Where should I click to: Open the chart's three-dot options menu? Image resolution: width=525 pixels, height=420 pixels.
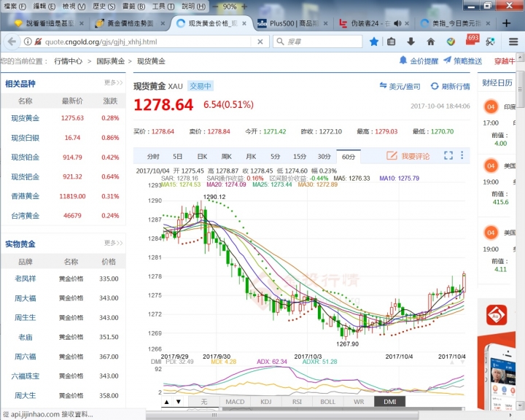coord(462,156)
